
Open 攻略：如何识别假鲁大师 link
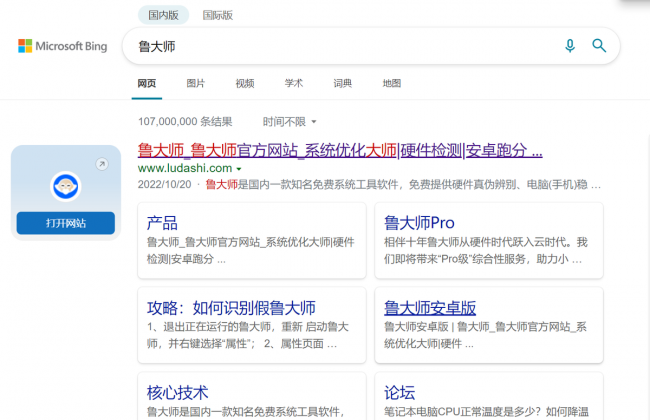coord(231,308)
